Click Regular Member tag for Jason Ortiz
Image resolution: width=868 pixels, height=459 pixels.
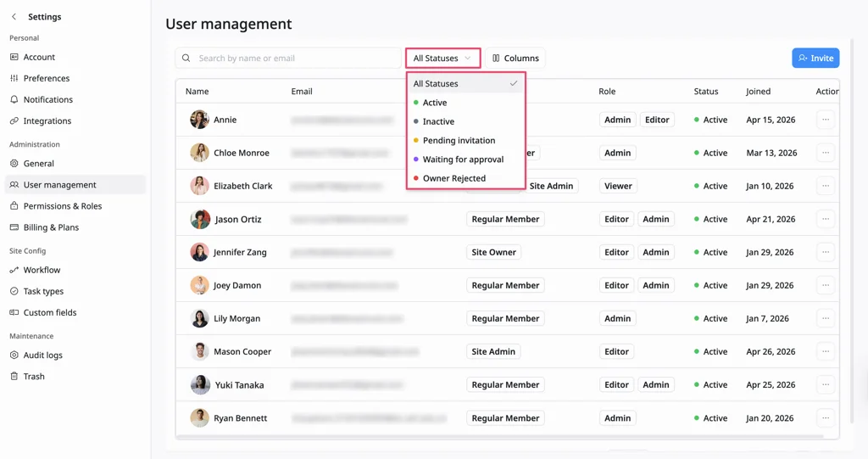tap(505, 219)
